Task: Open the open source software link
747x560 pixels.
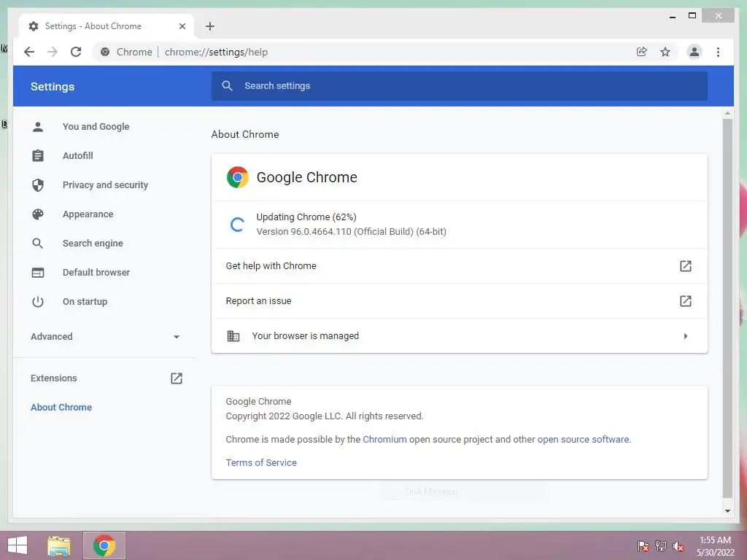Action: tap(584, 439)
